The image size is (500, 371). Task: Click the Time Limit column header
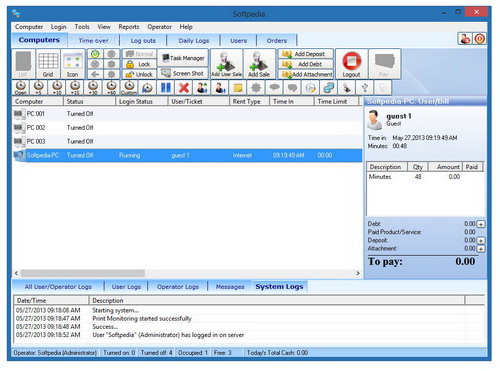coord(336,101)
